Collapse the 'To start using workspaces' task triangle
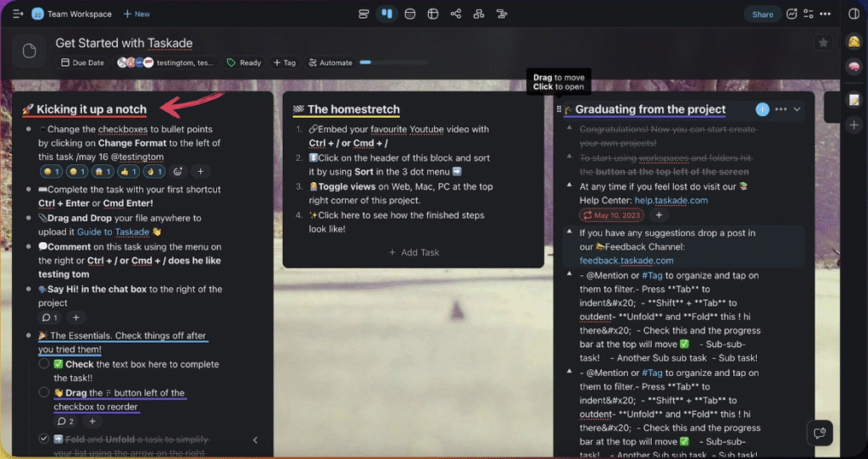Viewport: 868px width, 459px height. tap(569, 157)
